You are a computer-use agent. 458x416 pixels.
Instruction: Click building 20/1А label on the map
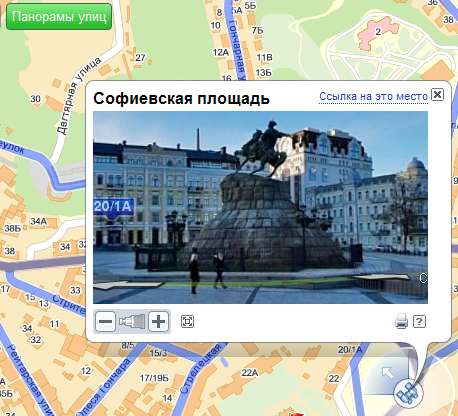coord(350,349)
